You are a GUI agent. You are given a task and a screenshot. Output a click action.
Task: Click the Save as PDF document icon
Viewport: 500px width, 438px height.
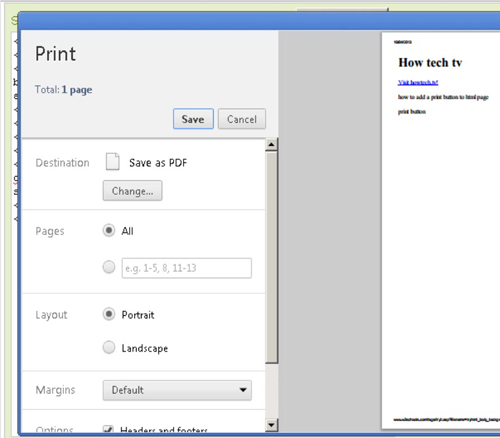112,162
